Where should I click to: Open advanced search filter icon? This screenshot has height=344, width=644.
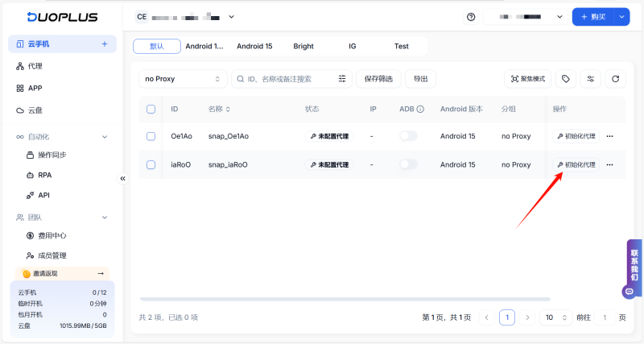click(342, 79)
